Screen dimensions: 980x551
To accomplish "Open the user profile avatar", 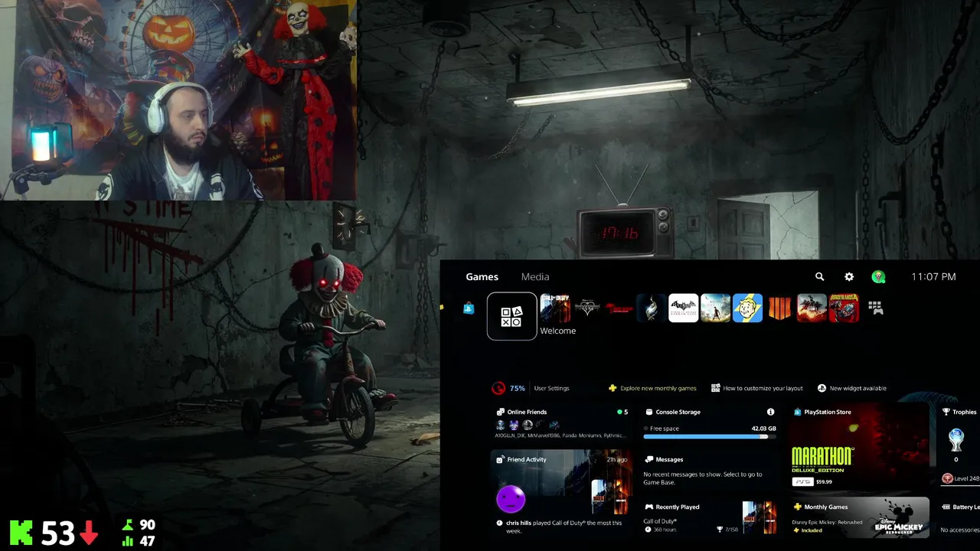I will point(878,277).
